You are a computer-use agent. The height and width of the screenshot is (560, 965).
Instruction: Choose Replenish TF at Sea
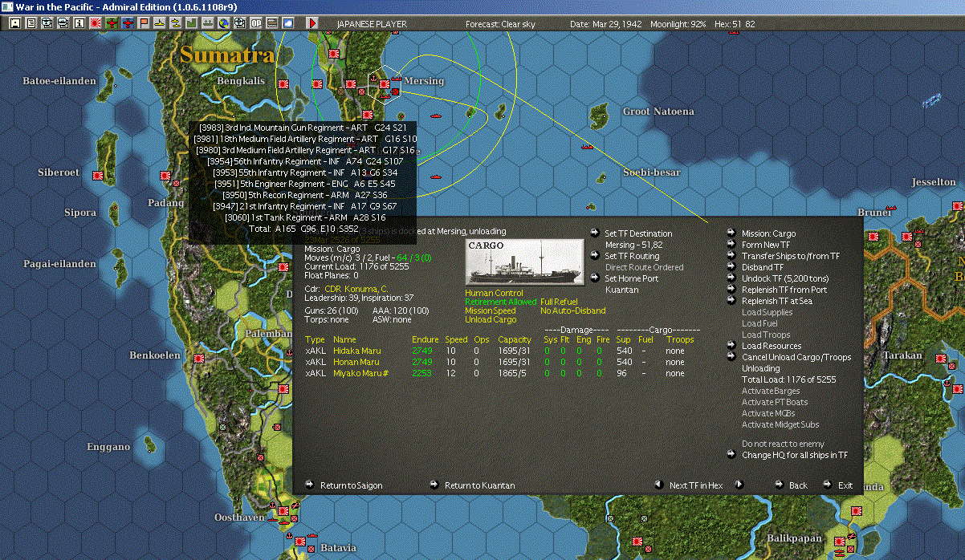click(776, 301)
